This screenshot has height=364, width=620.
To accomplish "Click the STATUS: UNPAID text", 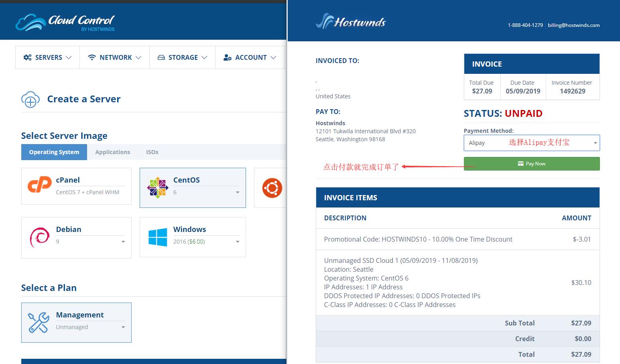I will 503,114.
